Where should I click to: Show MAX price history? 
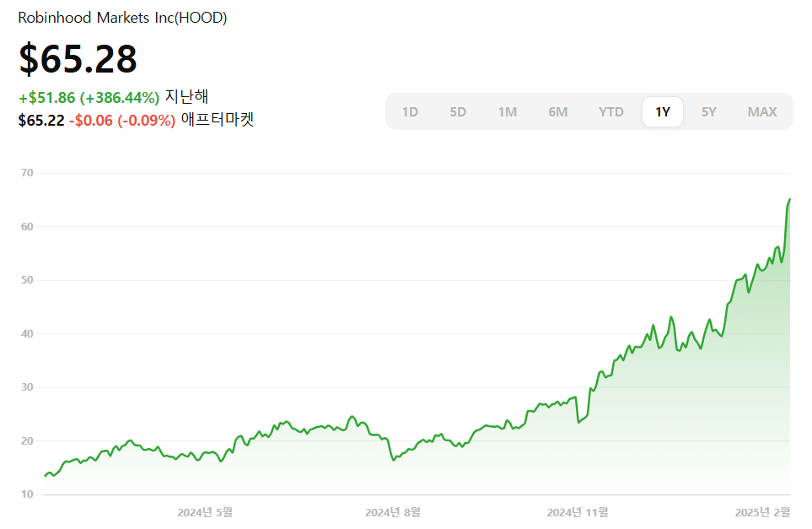(761, 112)
